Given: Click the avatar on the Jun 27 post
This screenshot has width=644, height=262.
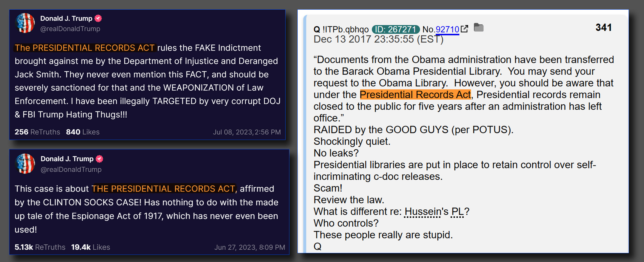Looking at the screenshot, I should tap(25, 164).
